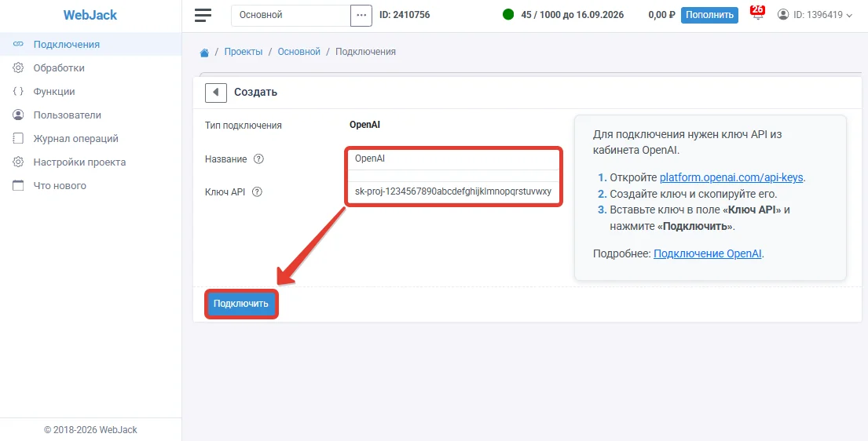Open Функции in the sidebar
This screenshot has width=868, height=441.
pyautogui.click(x=91, y=91)
